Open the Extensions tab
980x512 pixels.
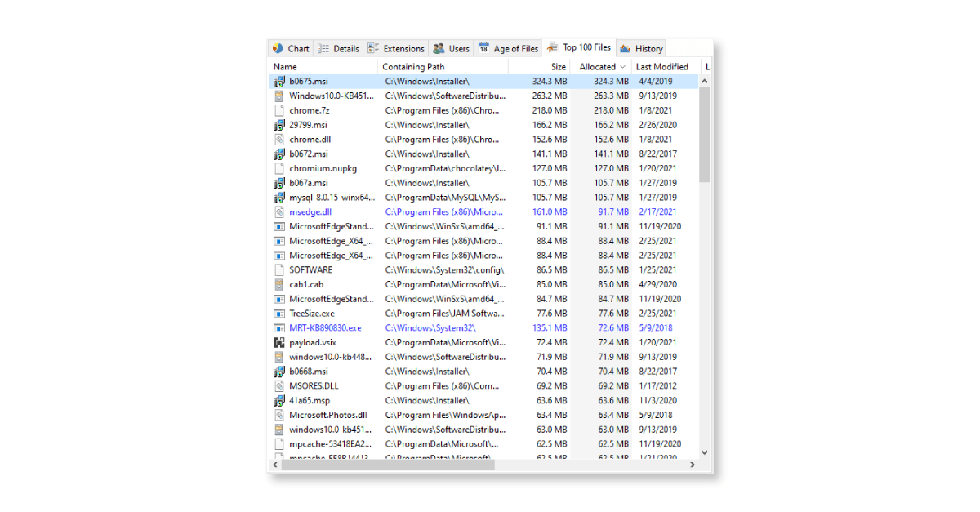tap(396, 48)
